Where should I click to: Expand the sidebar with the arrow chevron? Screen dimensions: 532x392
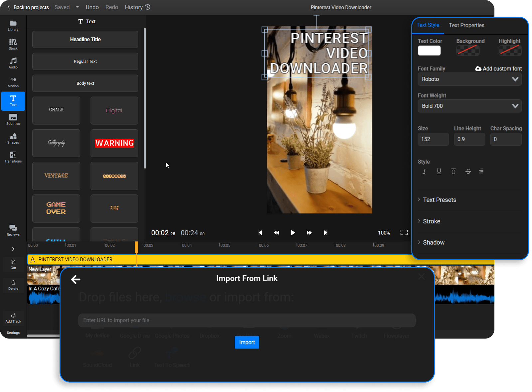pyautogui.click(x=13, y=249)
